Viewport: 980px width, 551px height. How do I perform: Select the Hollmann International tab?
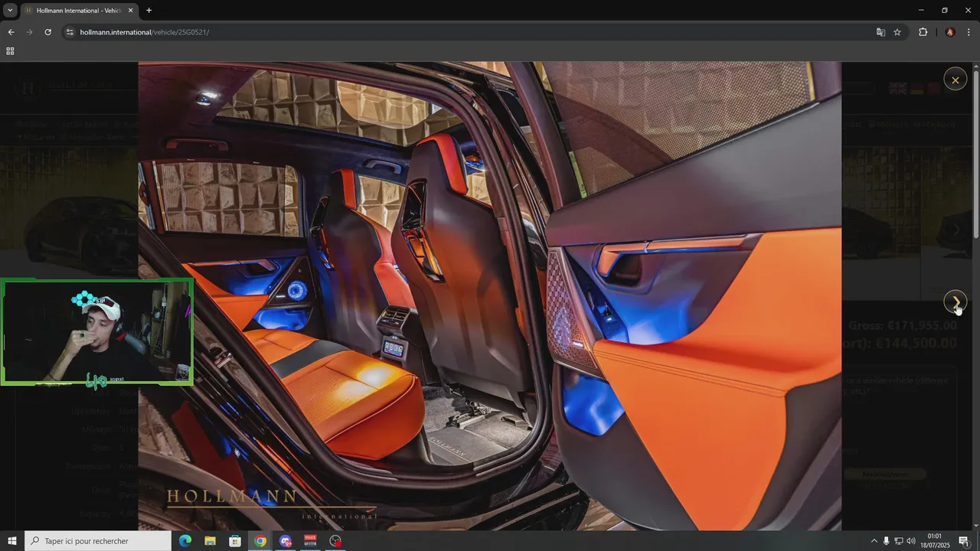point(79,11)
